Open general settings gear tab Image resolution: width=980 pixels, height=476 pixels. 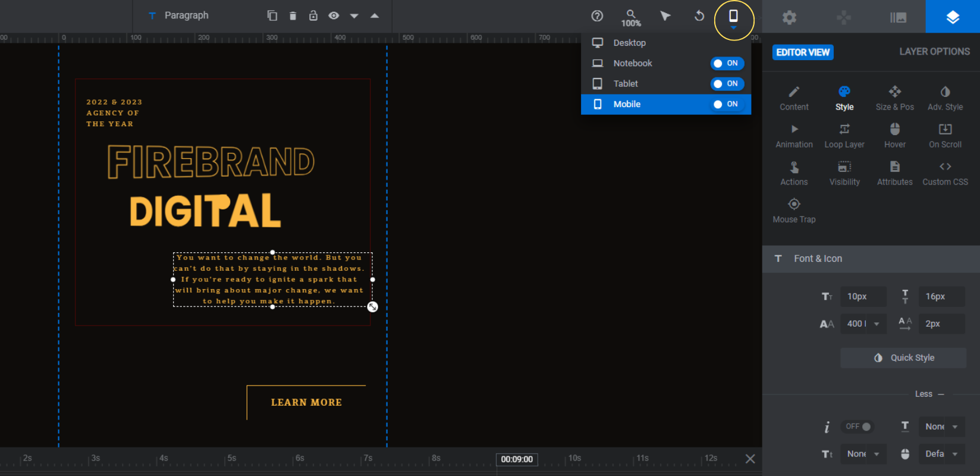click(789, 17)
